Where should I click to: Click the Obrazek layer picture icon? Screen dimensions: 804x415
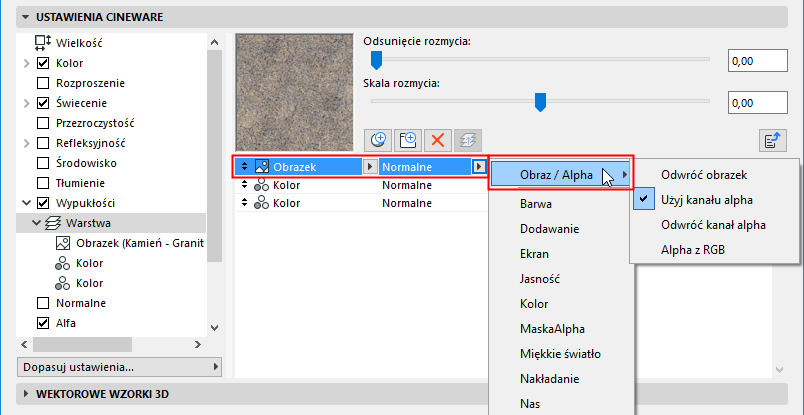click(x=262, y=166)
